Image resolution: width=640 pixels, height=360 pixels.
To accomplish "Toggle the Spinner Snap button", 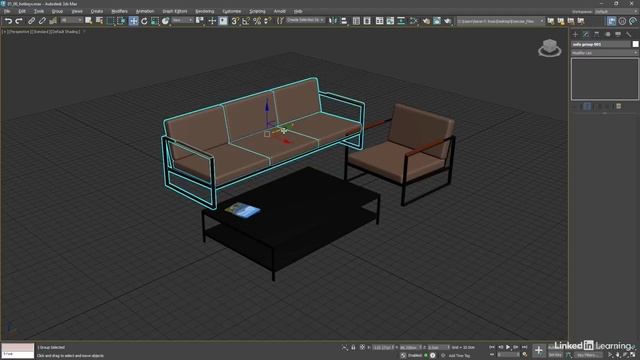I will [268, 21].
